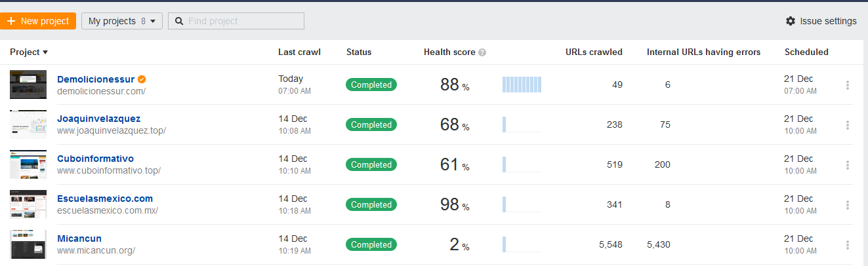The height and width of the screenshot is (266, 868).
Task: Click Completed status badge for Joaquinvelazquez
Action: click(x=371, y=124)
